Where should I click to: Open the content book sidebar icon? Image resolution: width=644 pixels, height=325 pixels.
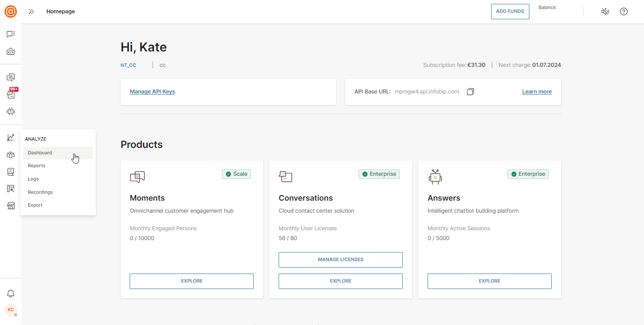point(11,172)
